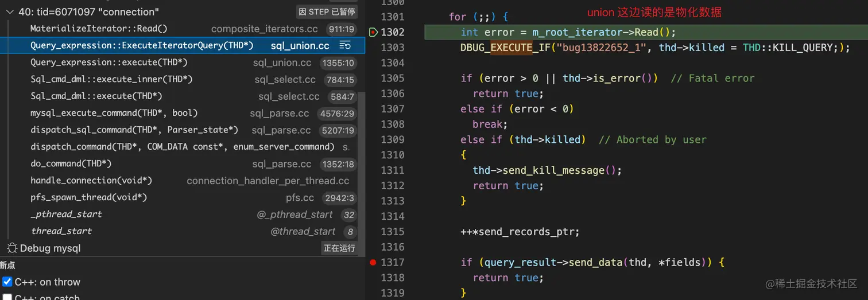The height and width of the screenshot is (300, 868).
Task: Toggle the C++: on throw breakpoint checkbox
Action: coord(7,282)
